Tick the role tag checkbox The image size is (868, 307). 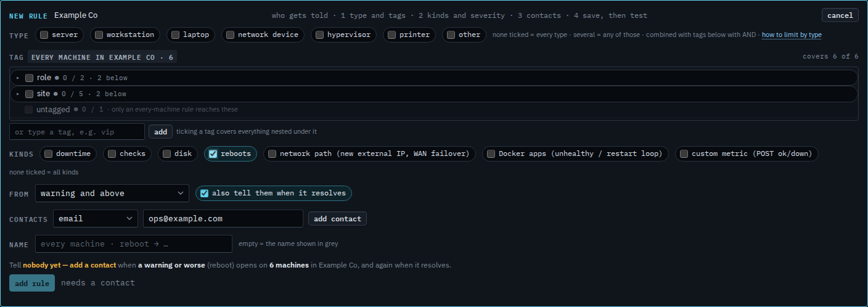(x=29, y=78)
